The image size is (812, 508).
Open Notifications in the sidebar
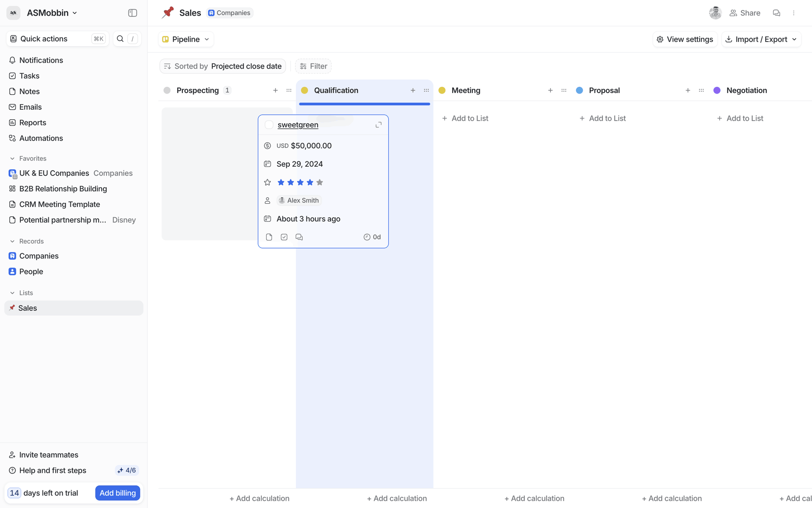(x=74, y=60)
